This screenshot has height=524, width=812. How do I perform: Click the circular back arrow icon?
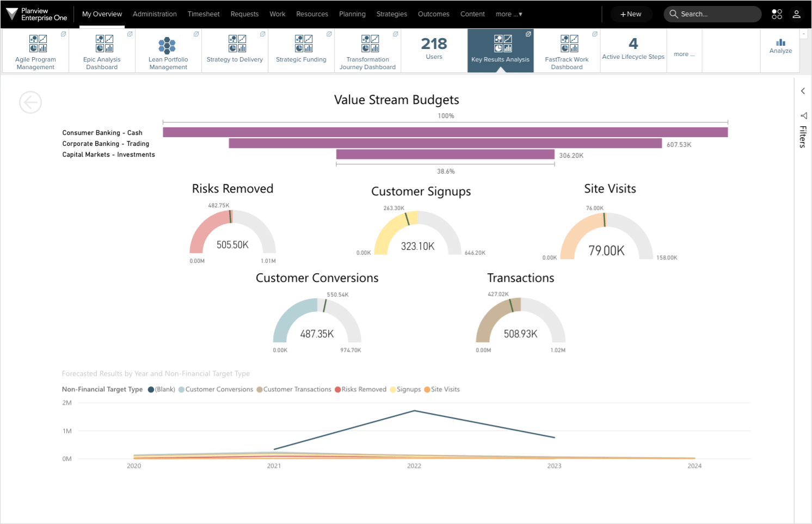tap(30, 102)
